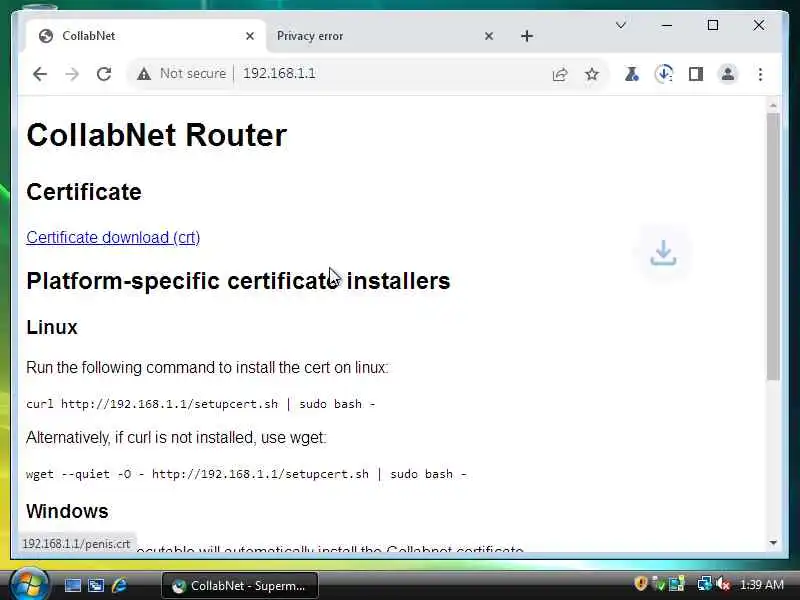
Task: Click the Show Desktop quick launch icon
Action: pos(72,585)
